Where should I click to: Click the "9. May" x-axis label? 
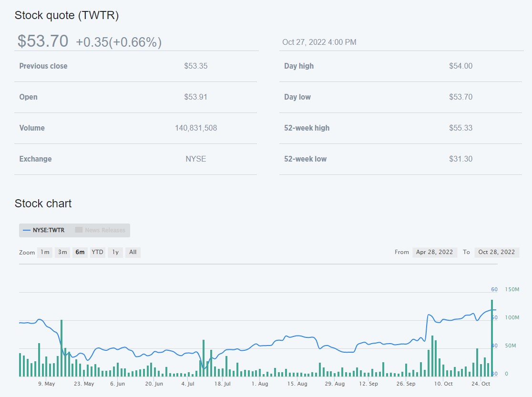tap(47, 384)
